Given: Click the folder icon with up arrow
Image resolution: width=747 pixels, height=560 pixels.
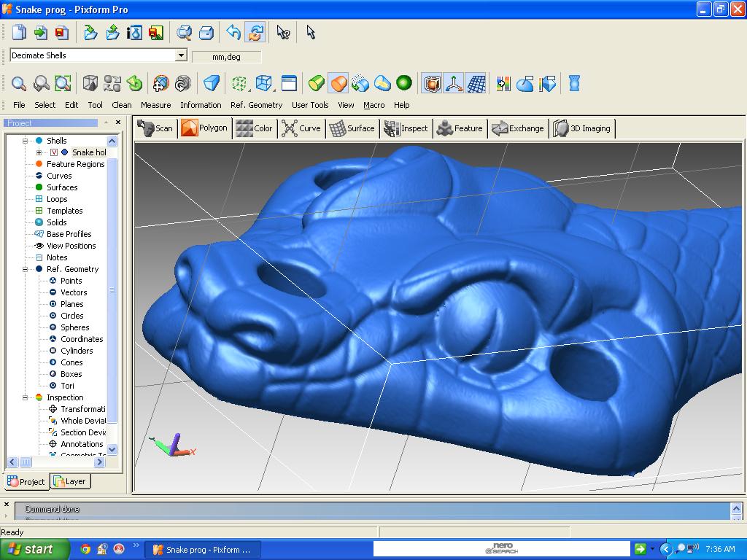Looking at the screenshot, I should [x=112, y=32].
